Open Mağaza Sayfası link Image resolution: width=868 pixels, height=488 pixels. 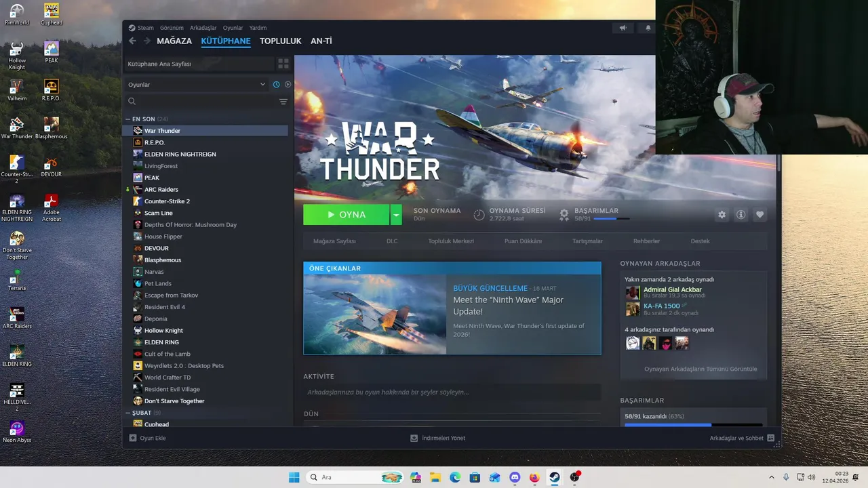334,241
